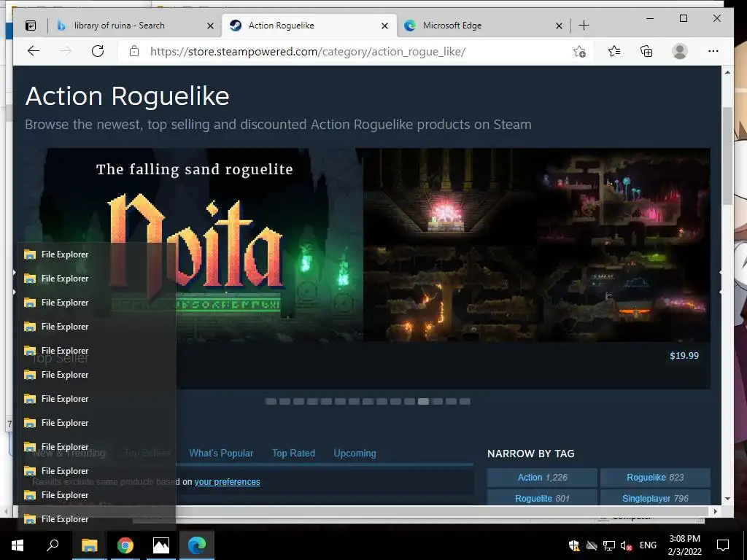Open the network tray icon
Screen dimensions: 747x560
point(609,545)
